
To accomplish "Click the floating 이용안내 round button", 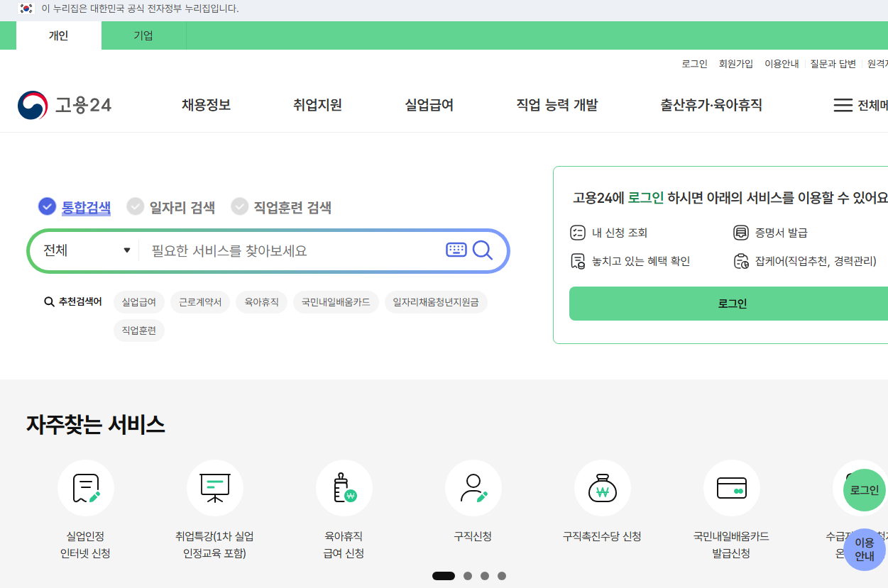I will click(864, 549).
